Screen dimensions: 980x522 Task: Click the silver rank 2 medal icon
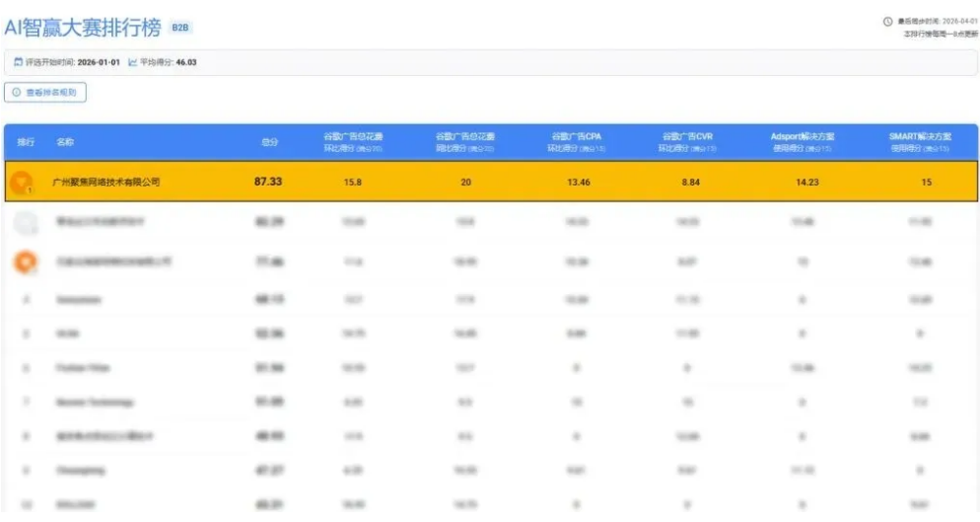25,223
